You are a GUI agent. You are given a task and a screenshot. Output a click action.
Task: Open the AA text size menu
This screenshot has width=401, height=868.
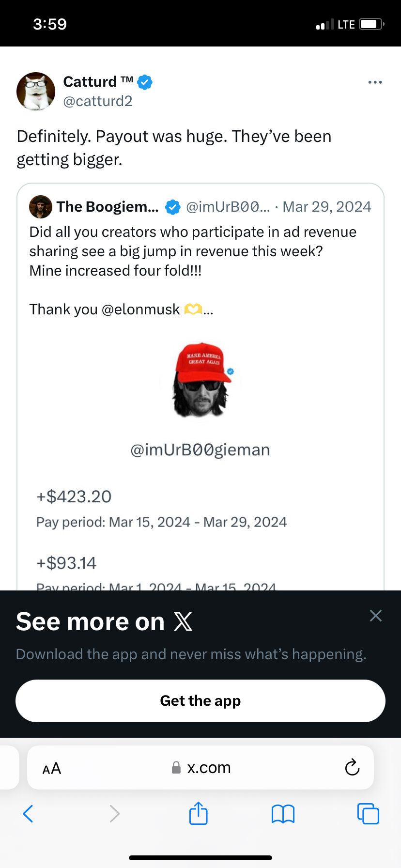pyautogui.click(x=52, y=768)
